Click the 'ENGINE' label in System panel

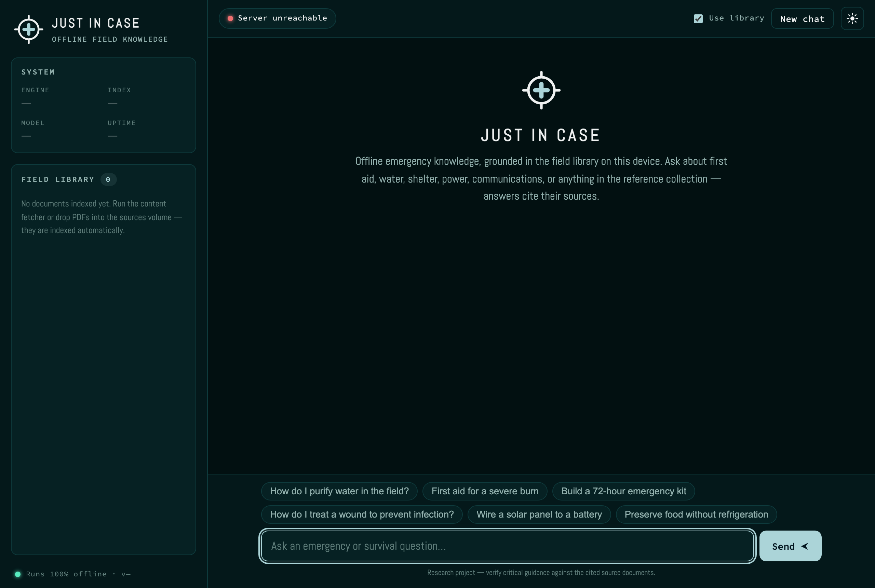[x=35, y=90]
